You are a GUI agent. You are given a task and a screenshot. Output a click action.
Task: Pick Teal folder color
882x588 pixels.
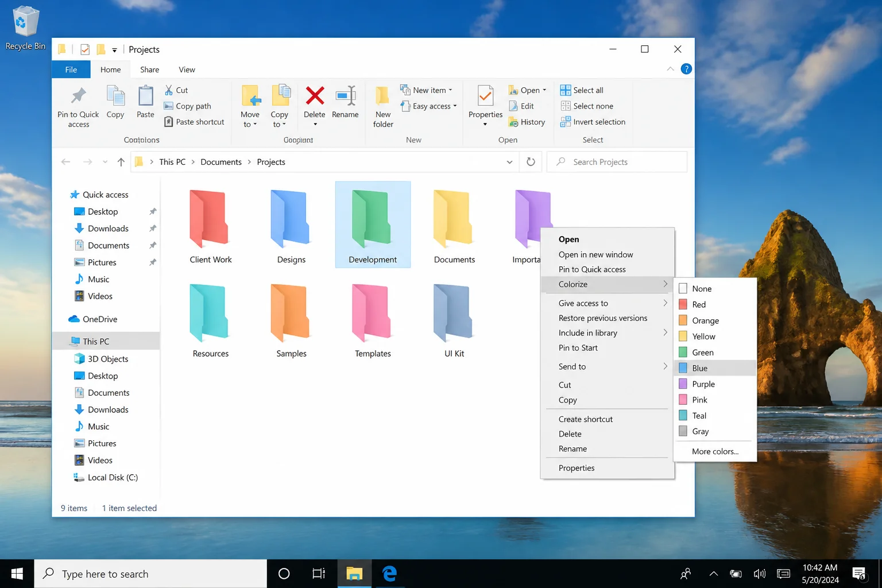(x=715, y=416)
